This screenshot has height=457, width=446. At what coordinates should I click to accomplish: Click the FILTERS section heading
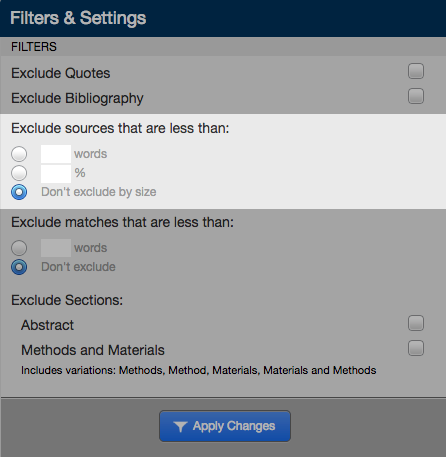point(34,47)
